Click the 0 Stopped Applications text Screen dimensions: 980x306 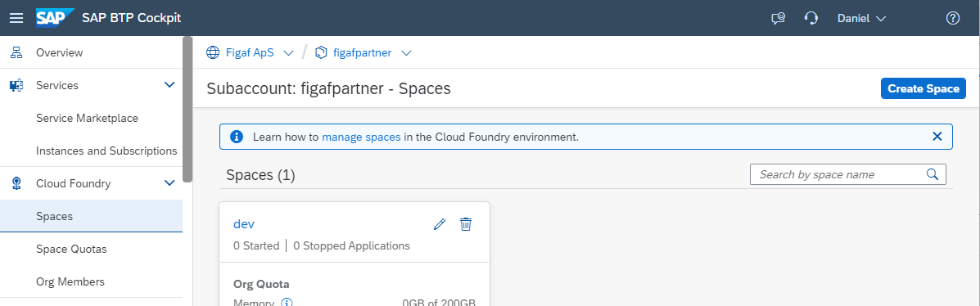tap(352, 245)
